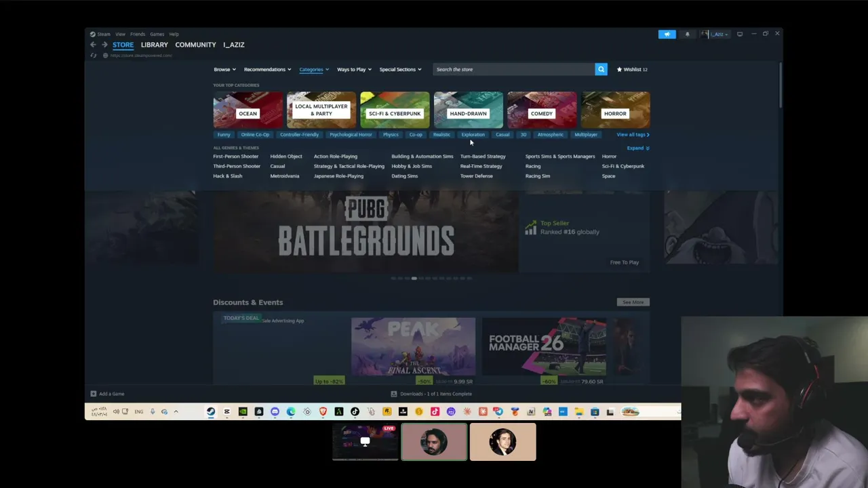Image resolution: width=868 pixels, height=488 pixels.
Task: Open Brave browser from the taskbar
Action: pyautogui.click(x=323, y=411)
